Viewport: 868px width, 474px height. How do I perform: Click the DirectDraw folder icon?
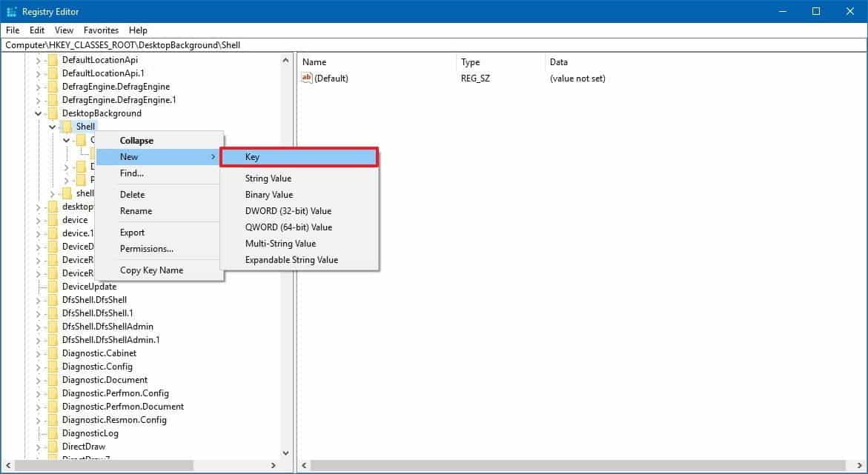click(x=53, y=447)
